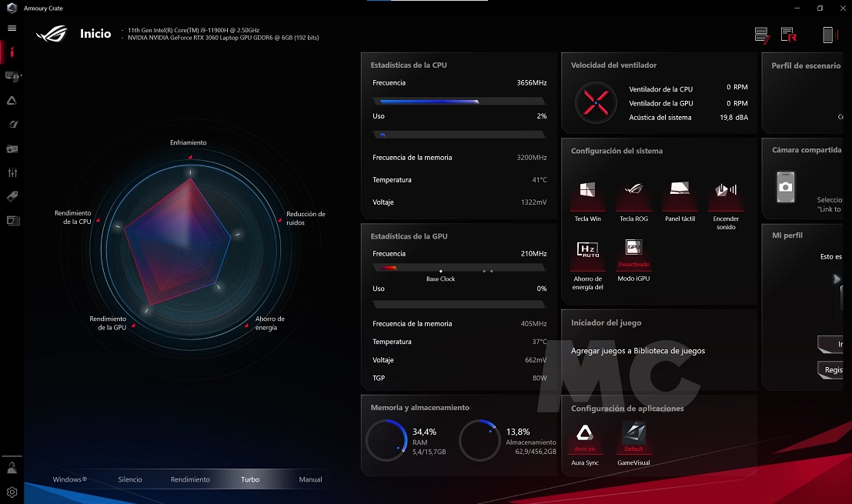852x504 pixels.
Task: Switch the Modo iGPU setting
Action: click(x=633, y=255)
